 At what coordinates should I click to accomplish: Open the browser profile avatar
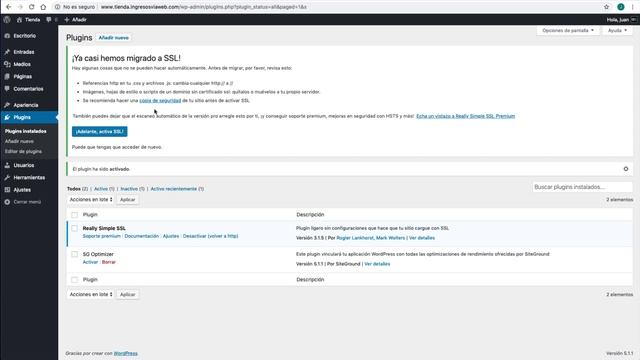pyautogui.click(x=621, y=7)
